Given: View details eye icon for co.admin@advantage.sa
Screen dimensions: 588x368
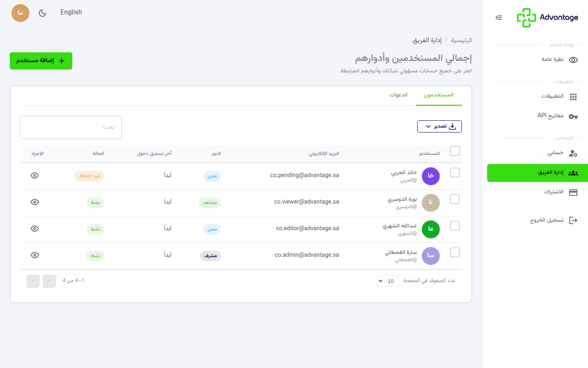Looking at the screenshot, I should click(x=35, y=255).
